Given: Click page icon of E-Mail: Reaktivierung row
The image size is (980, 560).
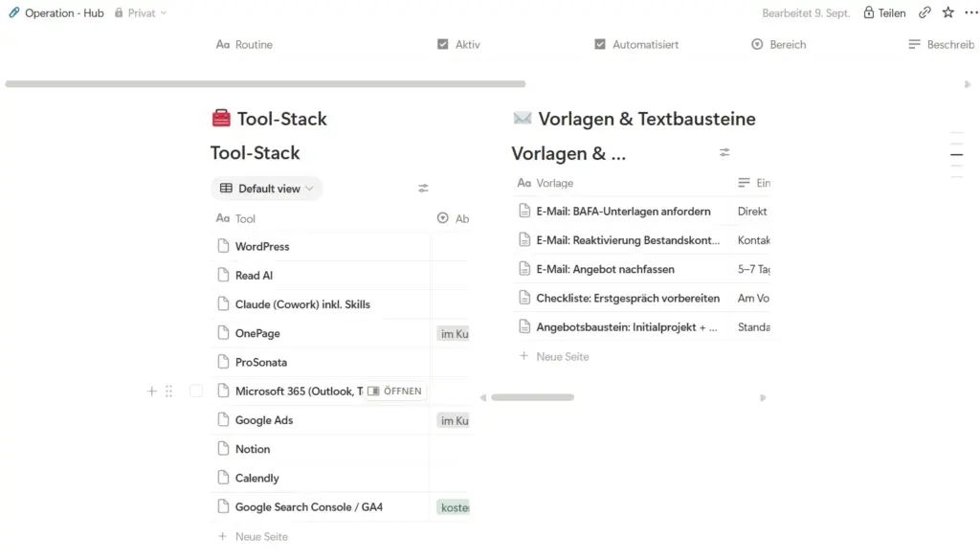Looking at the screenshot, I should pyautogui.click(x=524, y=240).
